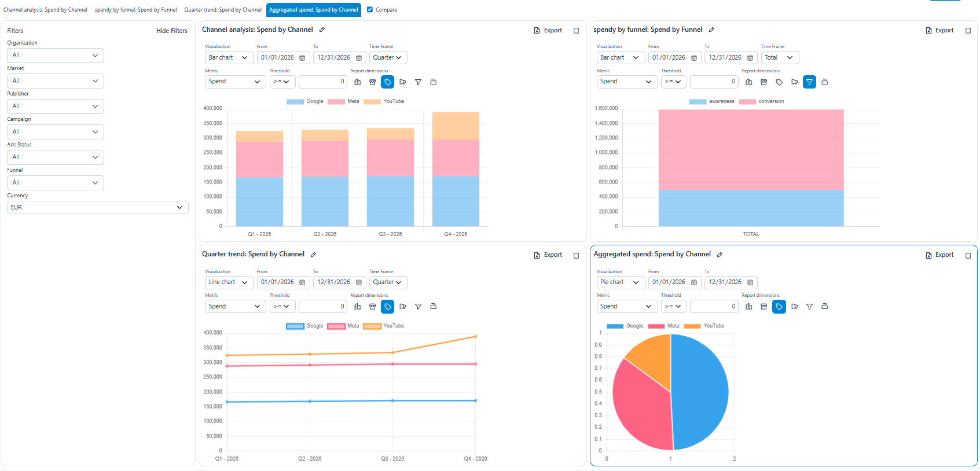Select campaign megaphone dimension in Quarter trend

[x=403, y=307]
